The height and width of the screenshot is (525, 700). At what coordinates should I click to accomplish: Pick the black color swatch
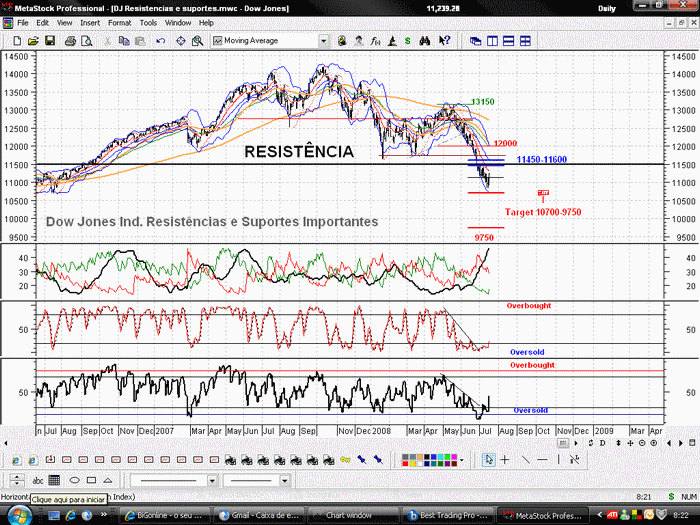427,457
